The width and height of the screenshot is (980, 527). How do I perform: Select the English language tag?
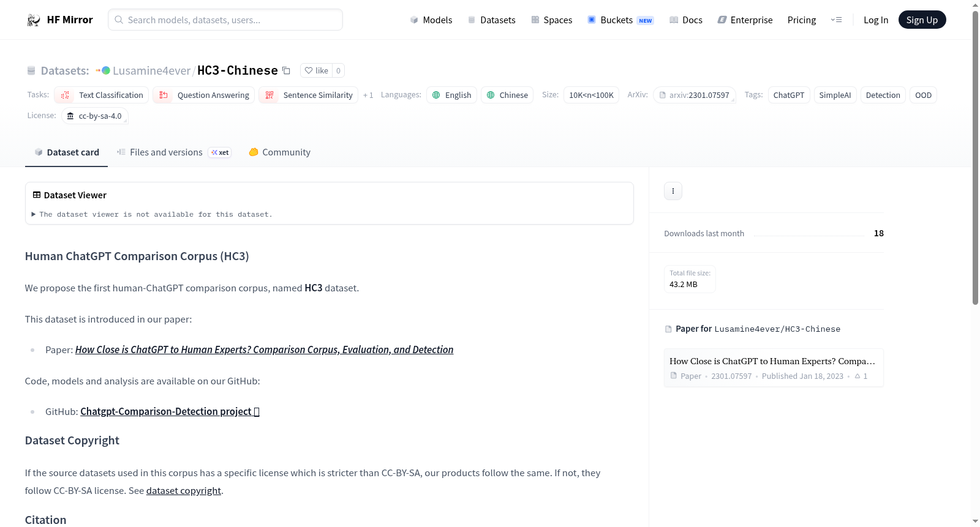451,95
